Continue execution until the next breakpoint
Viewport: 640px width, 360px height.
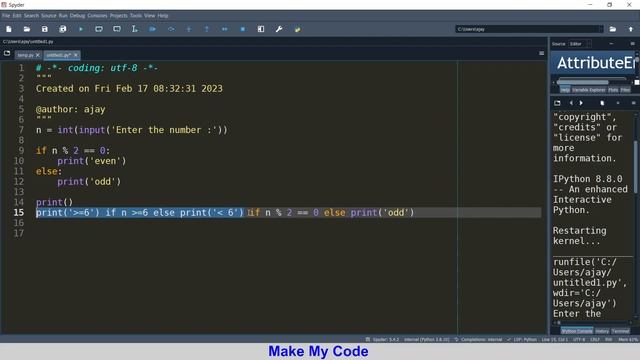click(224, 29)
